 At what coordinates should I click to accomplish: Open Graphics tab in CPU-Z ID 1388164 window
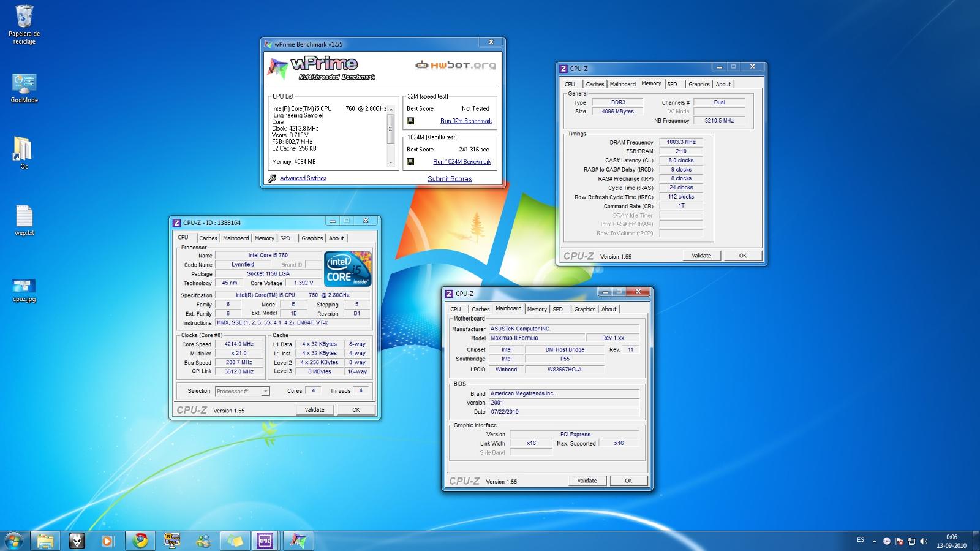point(312,238)
